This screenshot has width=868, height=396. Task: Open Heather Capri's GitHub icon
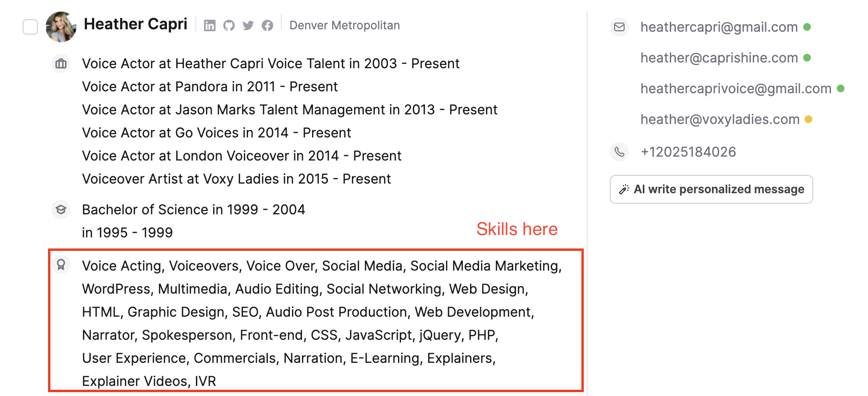(229, 25)
